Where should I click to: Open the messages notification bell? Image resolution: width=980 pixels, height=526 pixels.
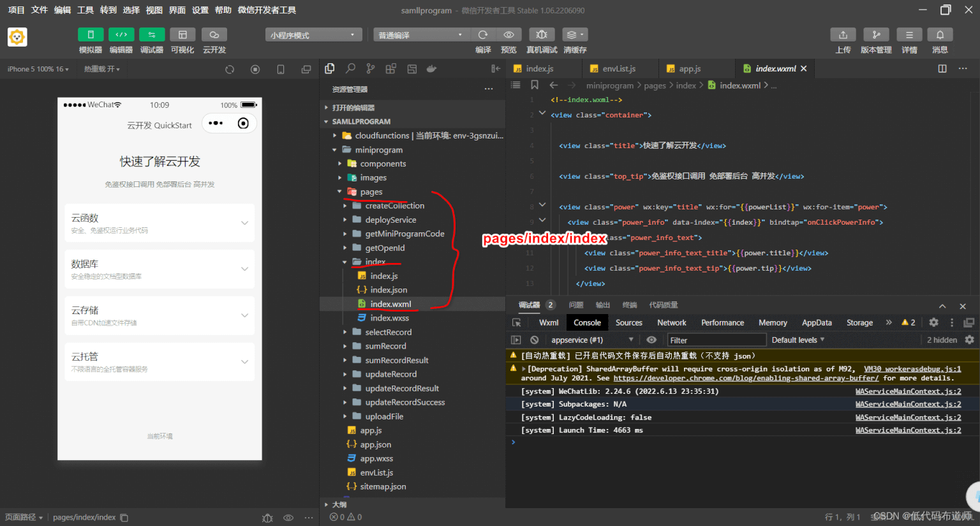click(x=940, y=34)
